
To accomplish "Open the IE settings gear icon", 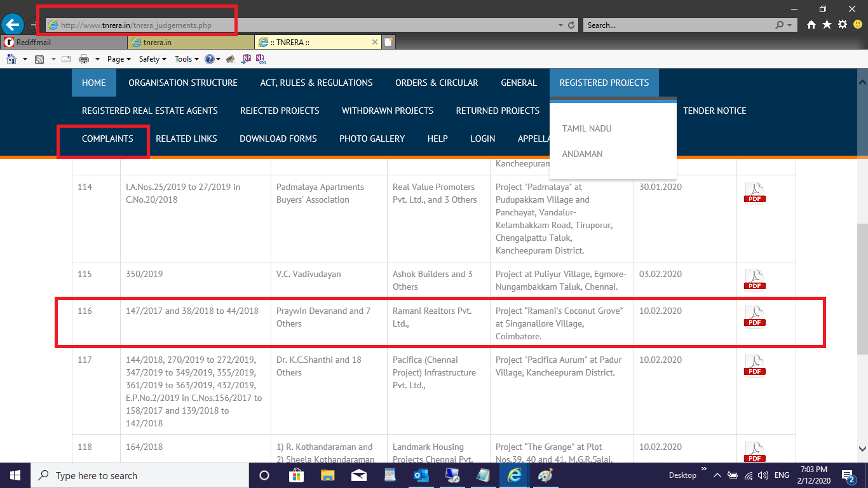I will (842, 25).
